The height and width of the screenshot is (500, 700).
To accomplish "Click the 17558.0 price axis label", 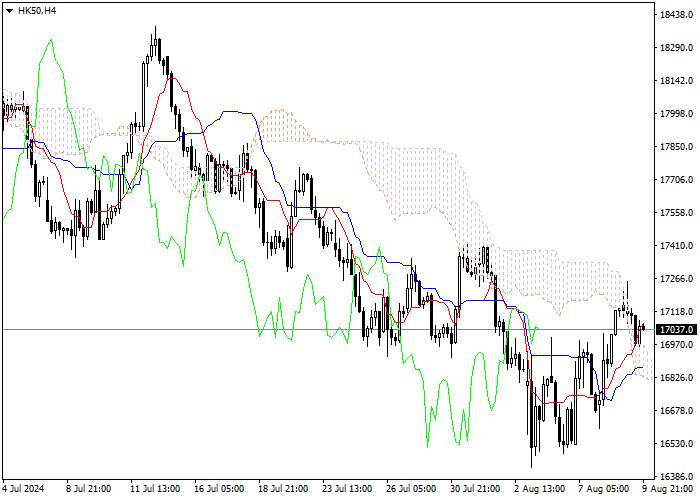I will coord(676,213).
